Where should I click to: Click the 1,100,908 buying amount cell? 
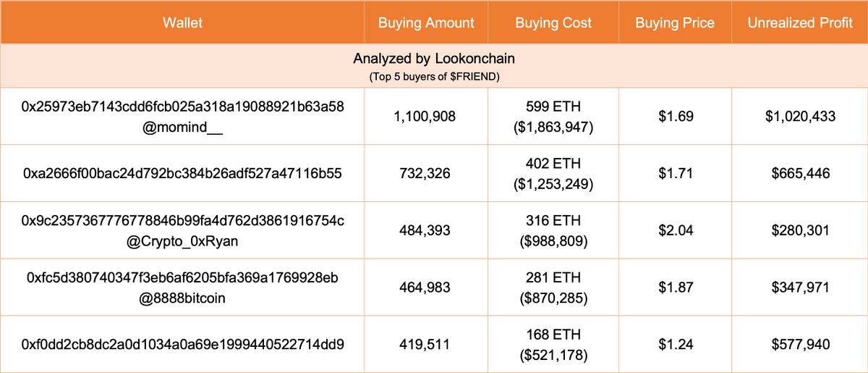point(426,115)
